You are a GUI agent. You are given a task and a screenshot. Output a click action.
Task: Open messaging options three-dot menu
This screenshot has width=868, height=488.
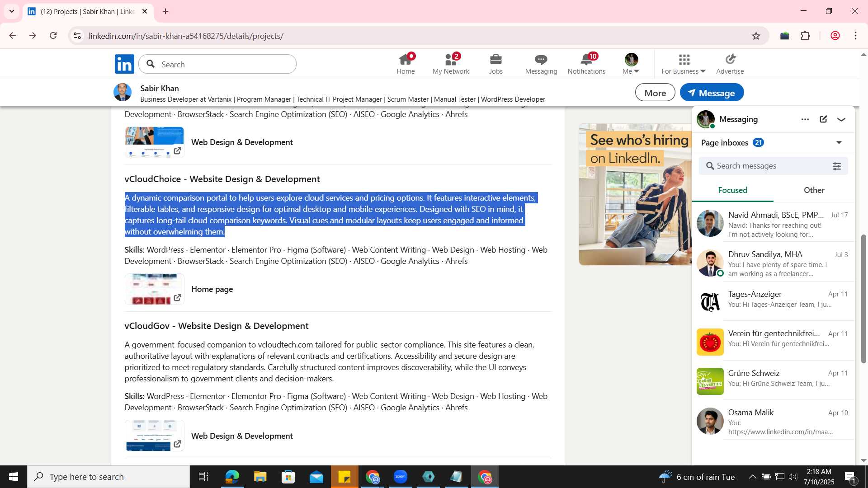click(805, 119)
